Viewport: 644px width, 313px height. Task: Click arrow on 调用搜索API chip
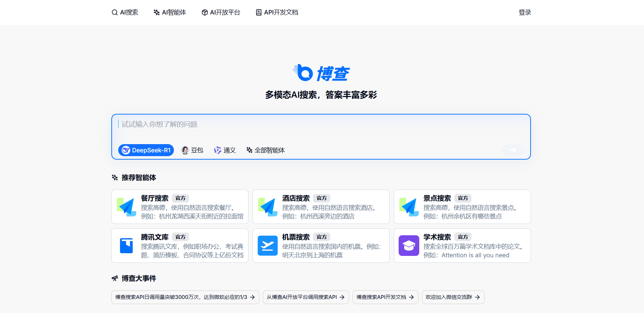(342, 297)
